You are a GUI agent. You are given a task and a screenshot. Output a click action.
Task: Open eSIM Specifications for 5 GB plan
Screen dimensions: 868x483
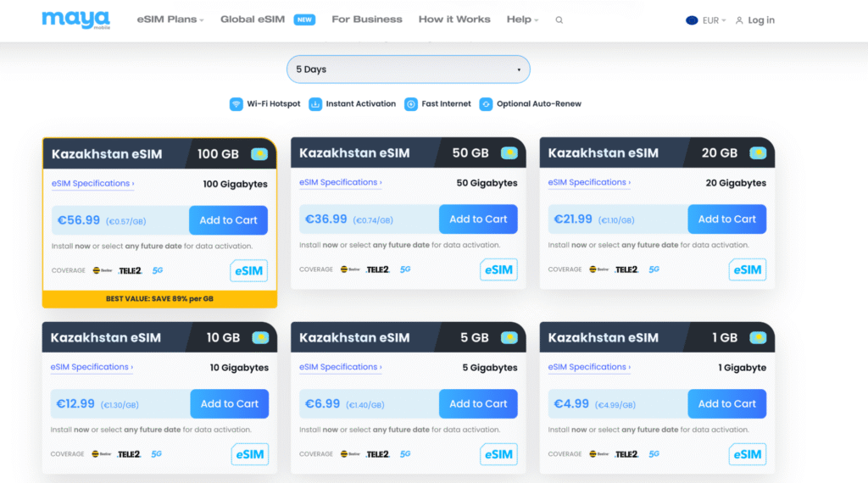(x=341, y=367)
